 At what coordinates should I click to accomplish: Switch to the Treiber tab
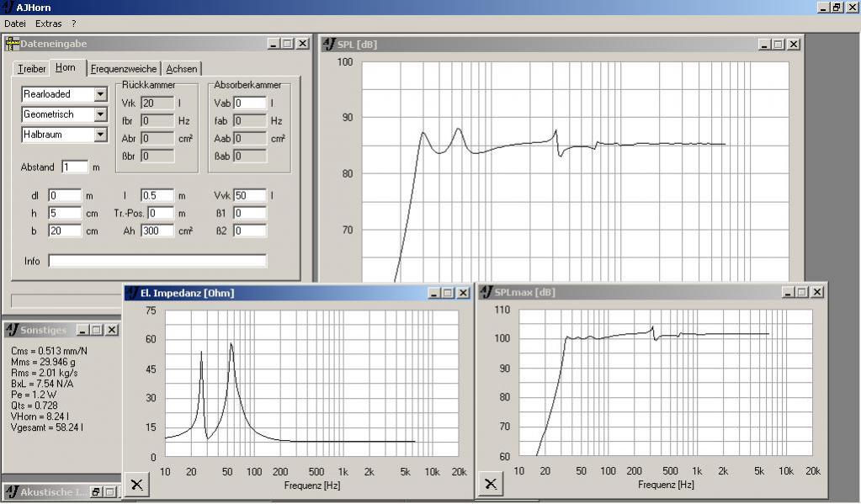[32, 69]
